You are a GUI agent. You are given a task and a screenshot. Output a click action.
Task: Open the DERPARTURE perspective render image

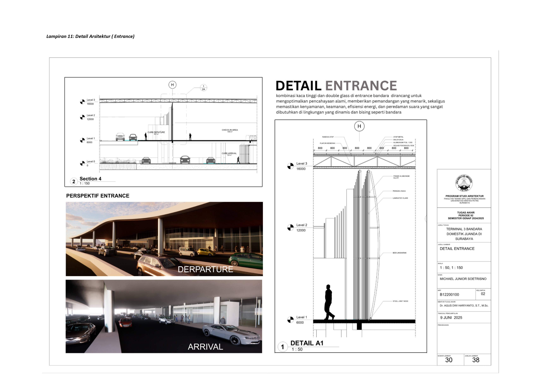[164, 239]
